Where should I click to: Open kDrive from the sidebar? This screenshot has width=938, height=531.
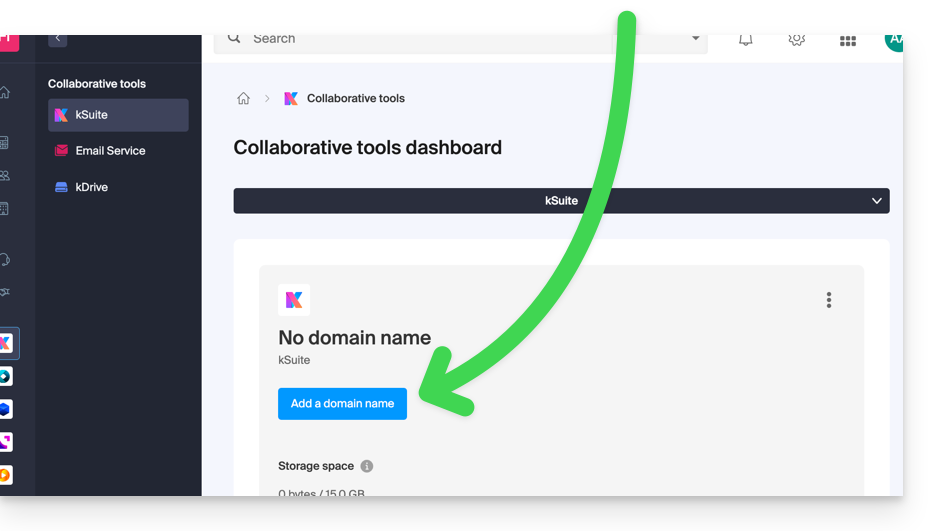click(x=91, y=187)
